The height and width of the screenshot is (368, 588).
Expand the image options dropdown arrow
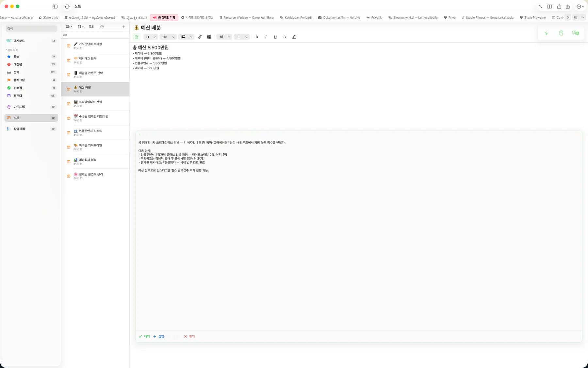coord(191,37)
